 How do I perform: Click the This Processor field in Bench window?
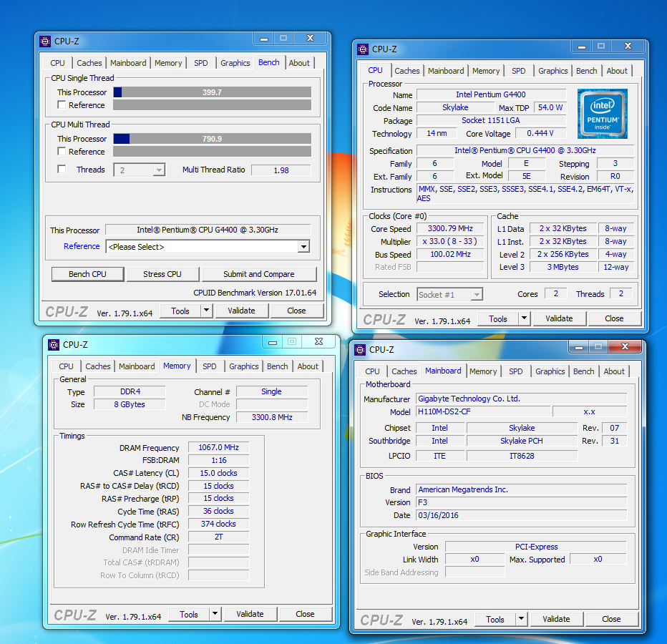pos(208,230)
